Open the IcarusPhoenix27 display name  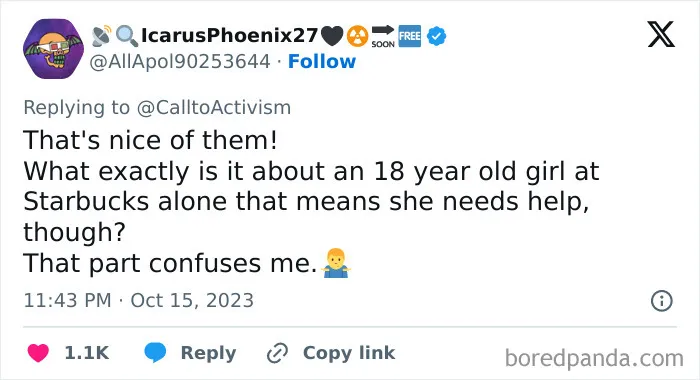point(229,36)
